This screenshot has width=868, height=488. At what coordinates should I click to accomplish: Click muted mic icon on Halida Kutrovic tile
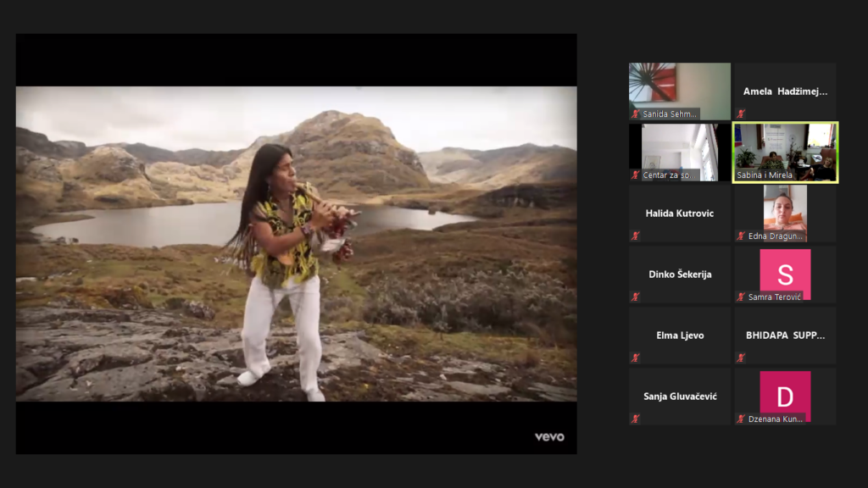pos(635,236)
